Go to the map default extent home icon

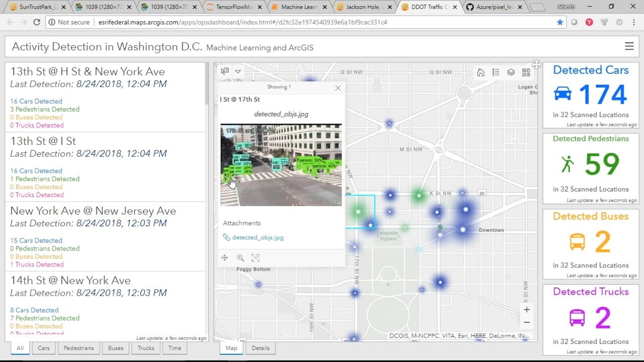(x=480, y=72)
